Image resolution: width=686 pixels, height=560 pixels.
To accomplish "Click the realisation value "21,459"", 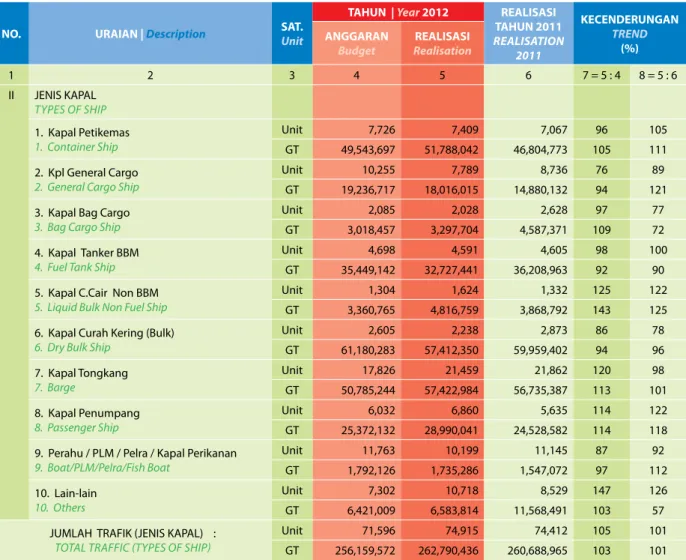I will coord(462,371).
